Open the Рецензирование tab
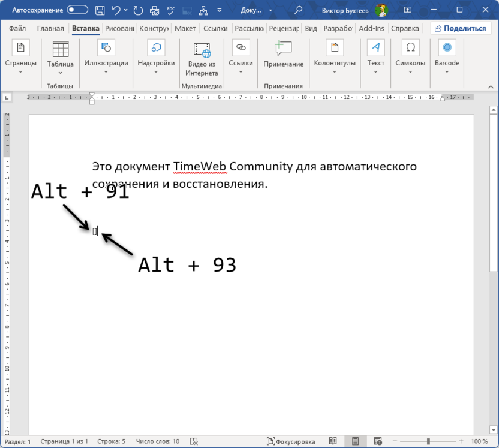 click(x=284, y=28)
